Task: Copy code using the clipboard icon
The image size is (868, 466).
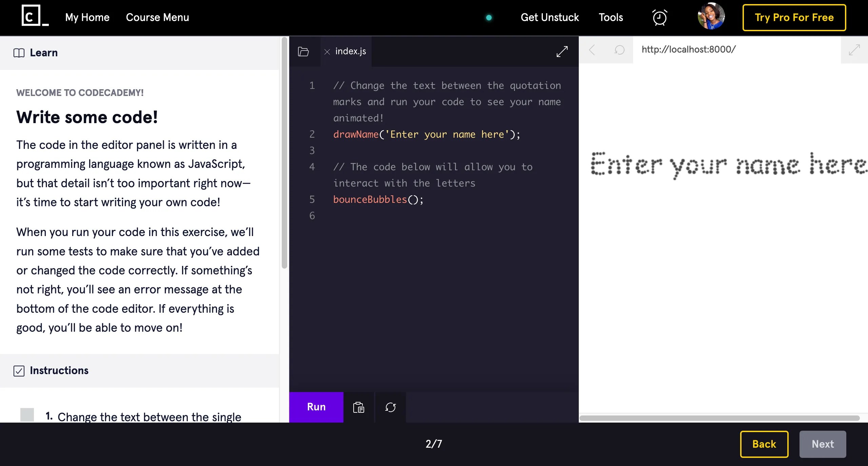Action: click(x=358, y=407)
